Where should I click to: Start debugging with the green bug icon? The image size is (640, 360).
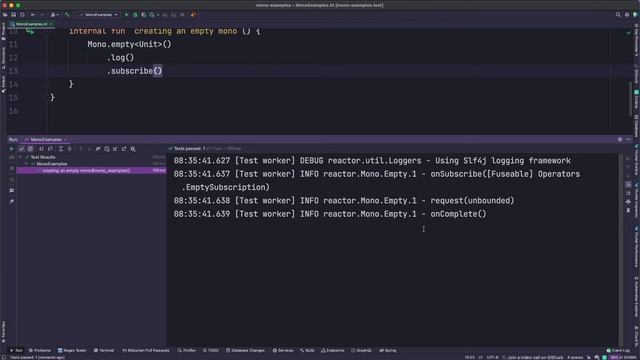(135, 15)
